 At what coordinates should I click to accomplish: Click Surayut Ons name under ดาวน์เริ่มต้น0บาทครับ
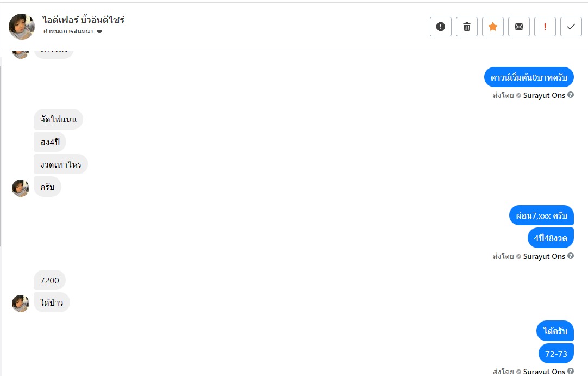coord(544,96)
